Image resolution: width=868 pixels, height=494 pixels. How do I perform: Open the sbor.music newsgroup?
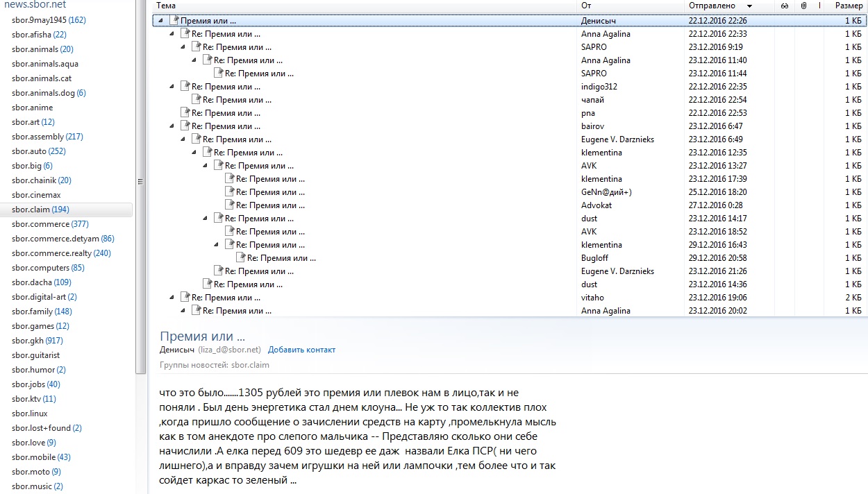37,486
